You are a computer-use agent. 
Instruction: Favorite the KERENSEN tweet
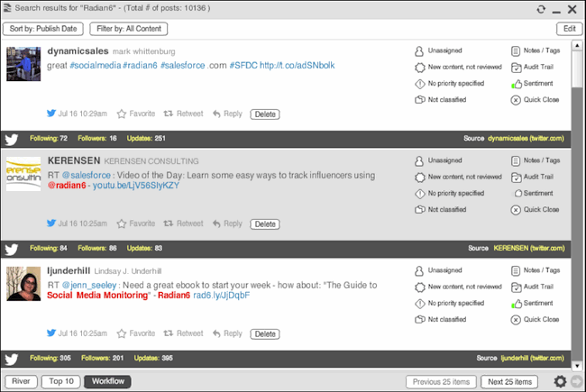click(136, 223)
